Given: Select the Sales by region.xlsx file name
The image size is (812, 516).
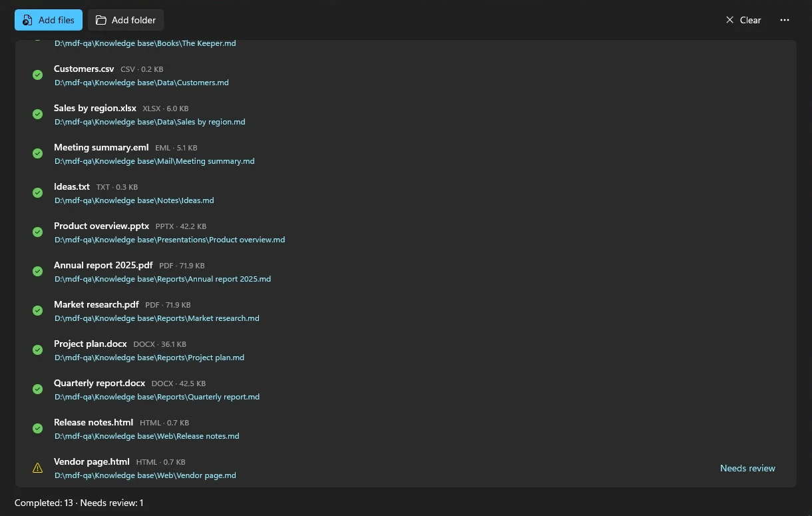Looking at the screenshot, I should point(95,108).
